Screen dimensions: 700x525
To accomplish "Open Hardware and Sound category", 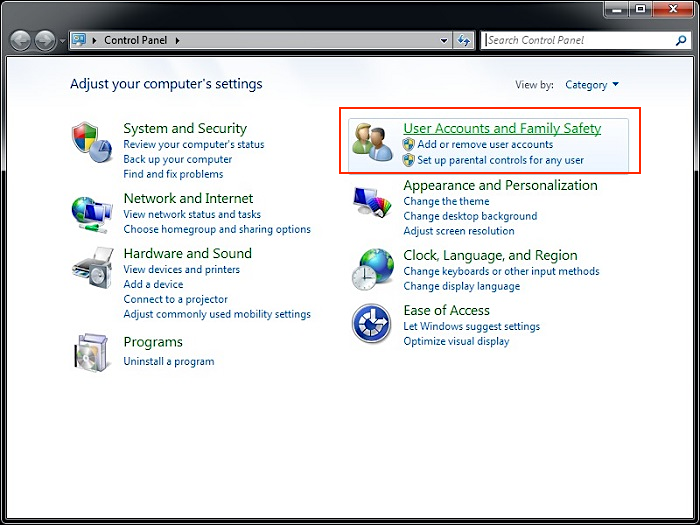I will pos(188,253).
